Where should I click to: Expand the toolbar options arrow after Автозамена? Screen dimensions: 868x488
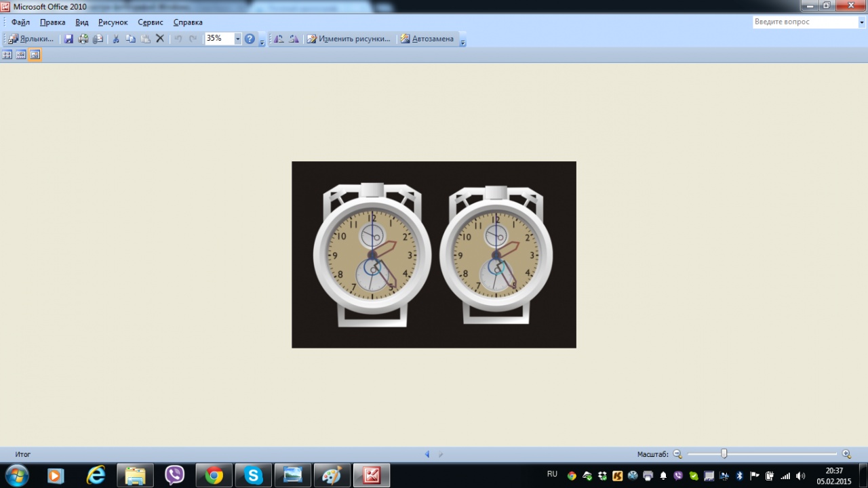click(x=463, y=41)
